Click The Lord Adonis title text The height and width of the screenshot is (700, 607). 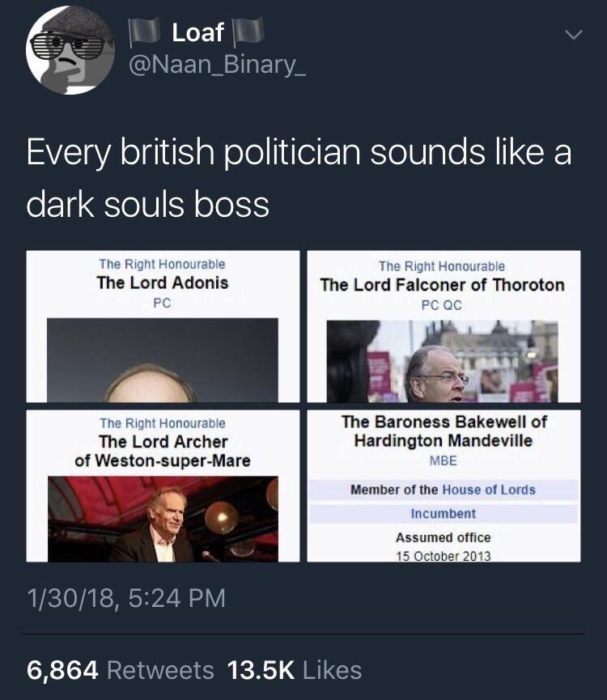click(x=163, y=283)
